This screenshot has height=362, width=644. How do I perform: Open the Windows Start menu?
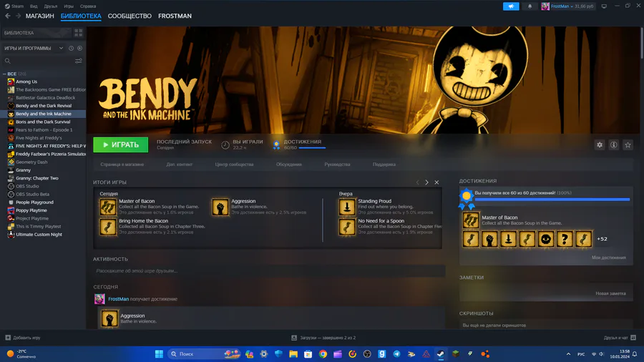159,354
